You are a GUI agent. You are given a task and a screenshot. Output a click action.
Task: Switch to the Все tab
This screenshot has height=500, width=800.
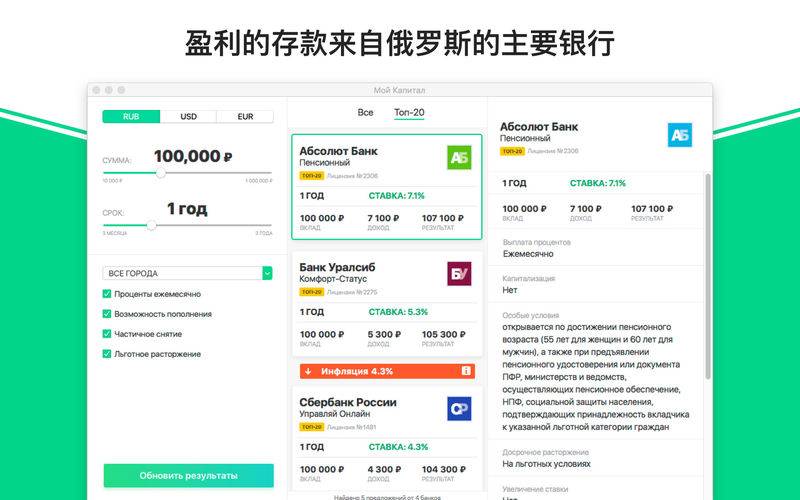coord(365,112)
